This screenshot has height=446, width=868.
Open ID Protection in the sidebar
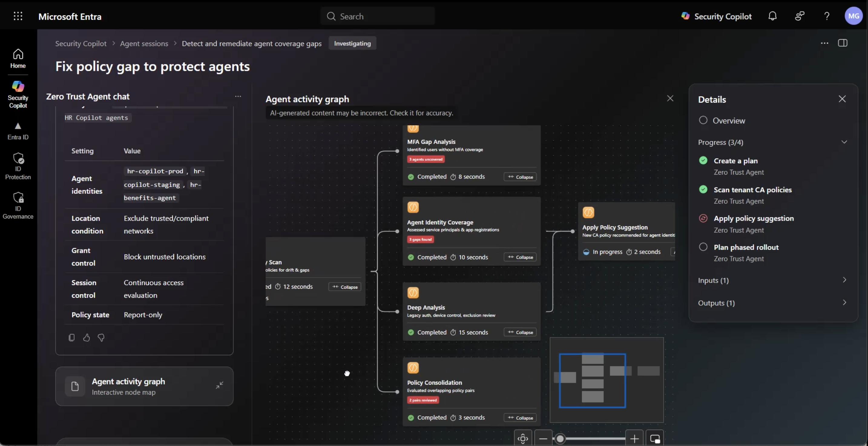pyautogui.click(x=18, y=166)
